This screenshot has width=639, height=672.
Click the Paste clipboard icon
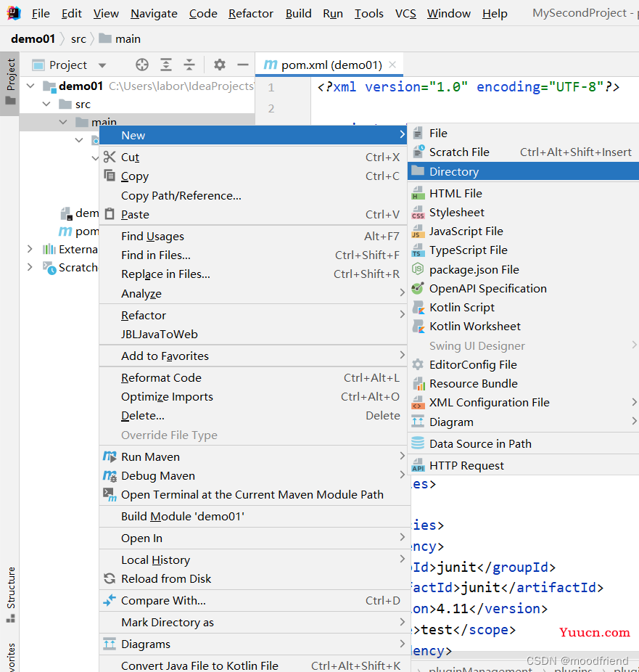(110, 214)
